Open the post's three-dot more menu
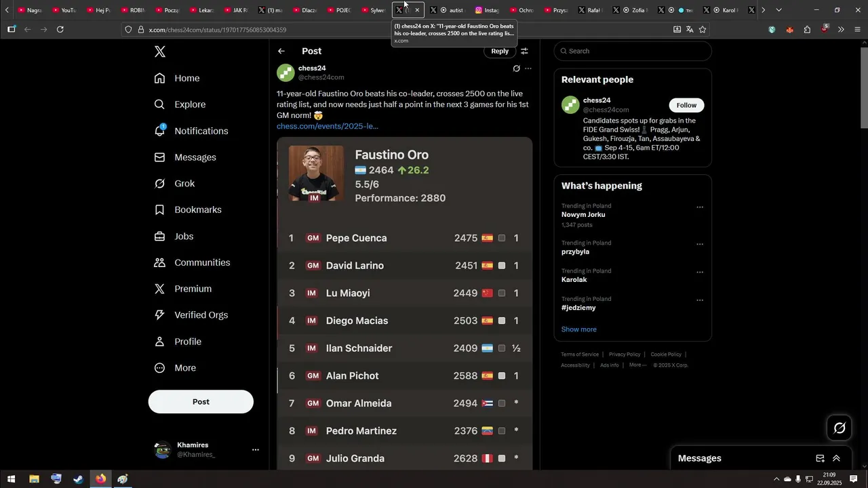The height and width of the screenshot is (488, 868). coord(528,68)
